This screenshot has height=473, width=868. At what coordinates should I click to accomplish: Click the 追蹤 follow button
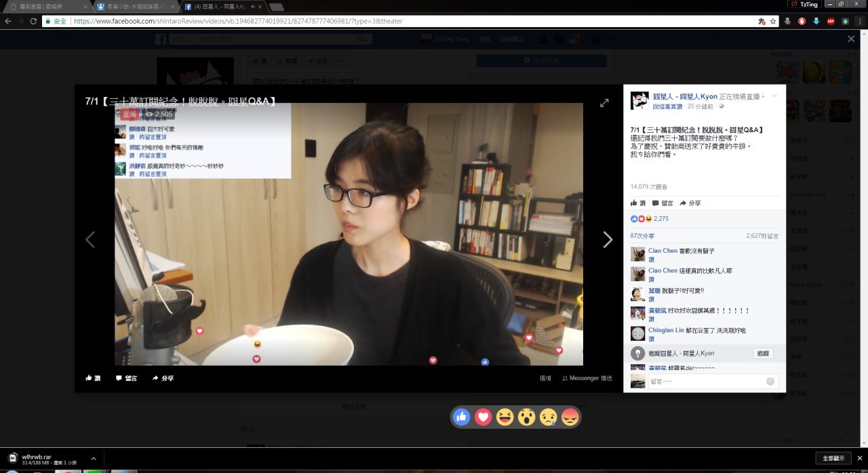click(763, 354)
